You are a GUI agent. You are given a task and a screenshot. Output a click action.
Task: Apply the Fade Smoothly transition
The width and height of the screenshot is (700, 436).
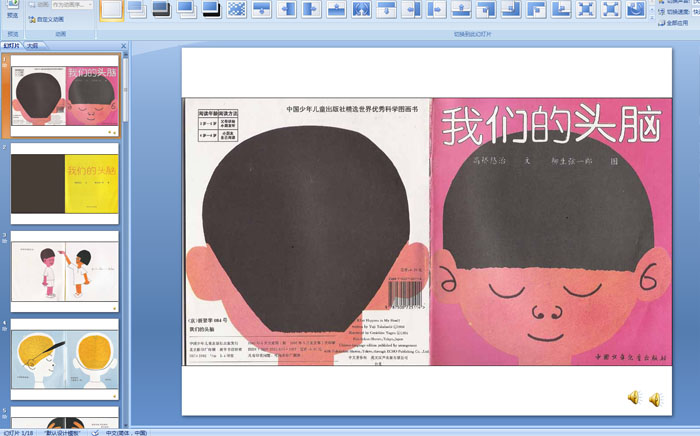(137, 9)
